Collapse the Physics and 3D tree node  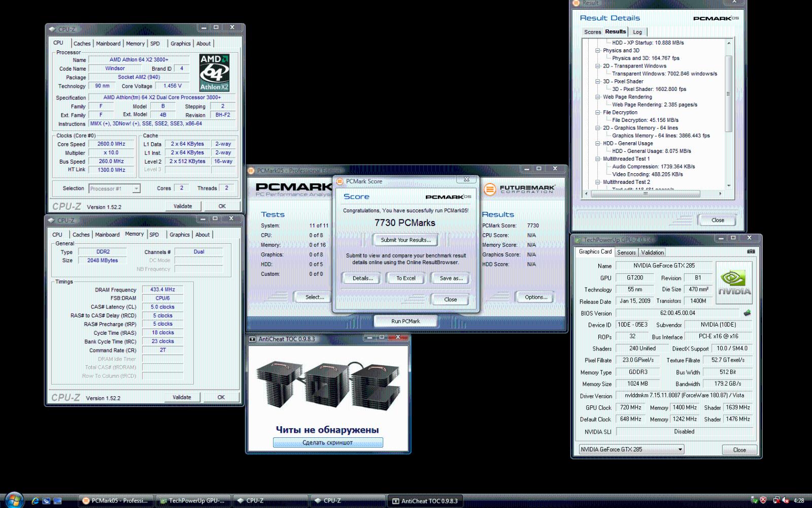click(x=598, y=50)
